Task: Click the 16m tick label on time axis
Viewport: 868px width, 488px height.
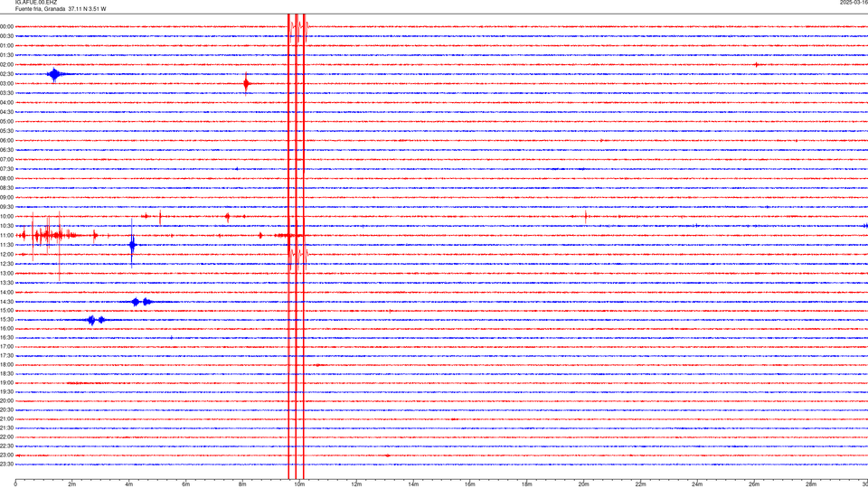Action: (x=470, y=484)
